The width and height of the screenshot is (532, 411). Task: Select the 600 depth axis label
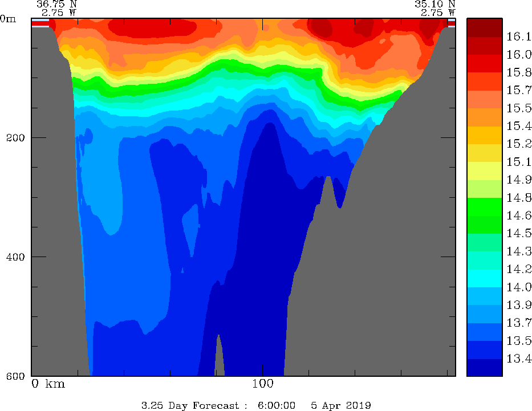pyautogui.click(x=15, y=376)
